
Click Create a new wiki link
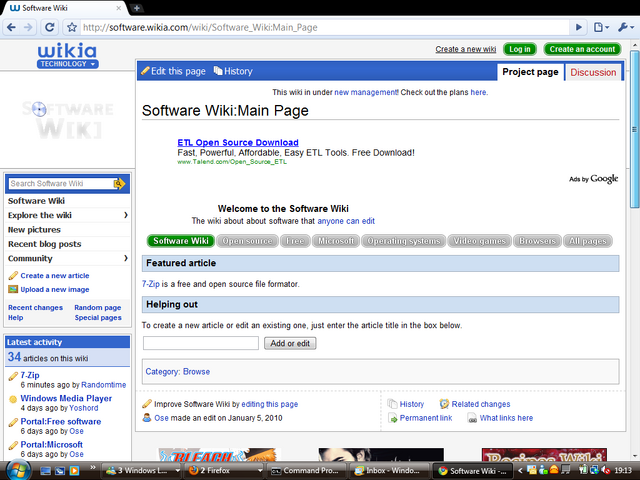tap(465, 49)
